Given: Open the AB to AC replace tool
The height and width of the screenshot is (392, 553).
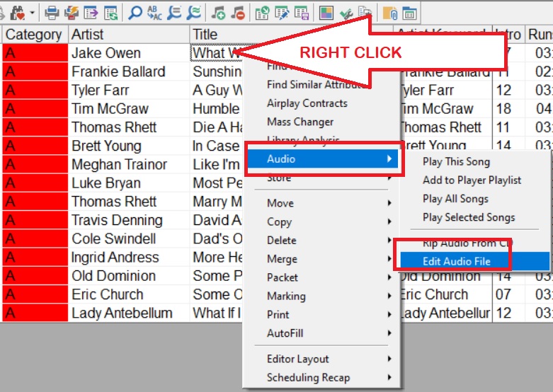Looking at the screenshot, I should pos(154,13).
